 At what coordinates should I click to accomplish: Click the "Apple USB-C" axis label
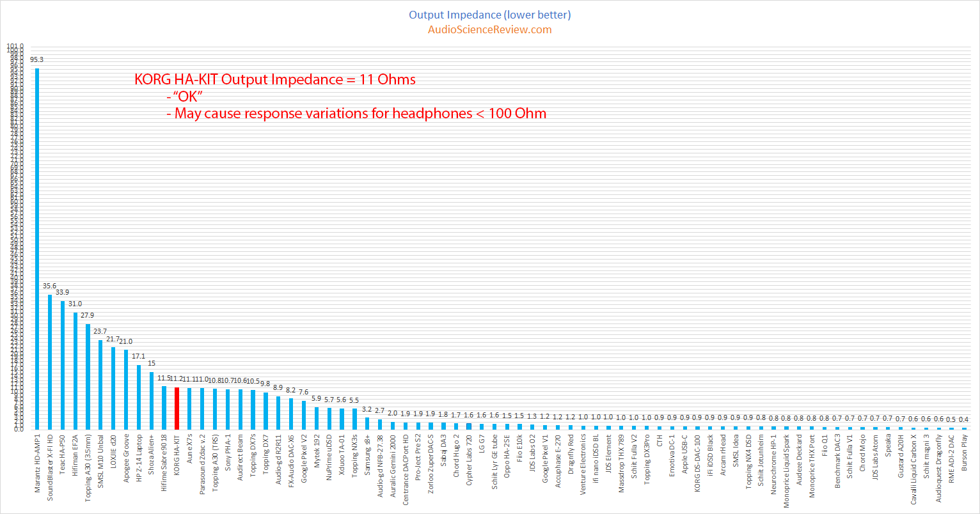pyautogui.click(x=686, y=455)
